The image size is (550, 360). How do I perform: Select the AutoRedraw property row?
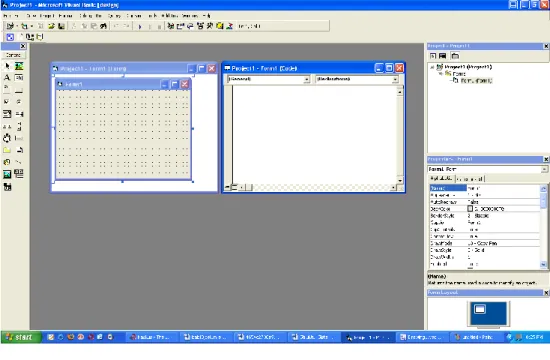click(x=484, y=202)
